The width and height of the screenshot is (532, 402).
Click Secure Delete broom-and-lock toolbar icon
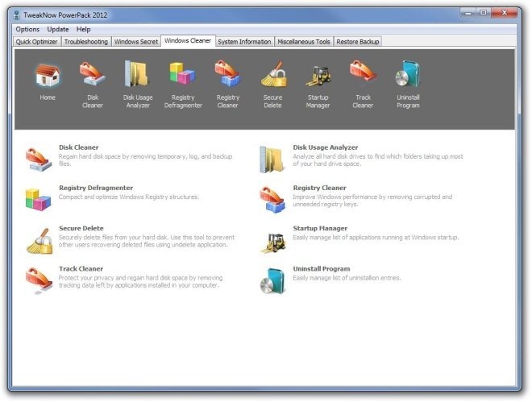[x=273, y=74]
